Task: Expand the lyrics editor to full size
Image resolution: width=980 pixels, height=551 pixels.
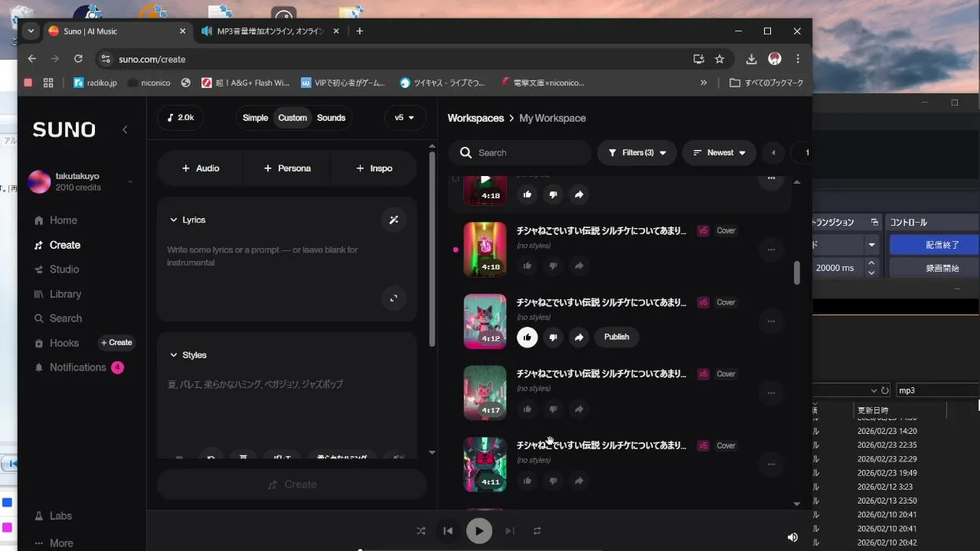Action: [x=394, y=298]
